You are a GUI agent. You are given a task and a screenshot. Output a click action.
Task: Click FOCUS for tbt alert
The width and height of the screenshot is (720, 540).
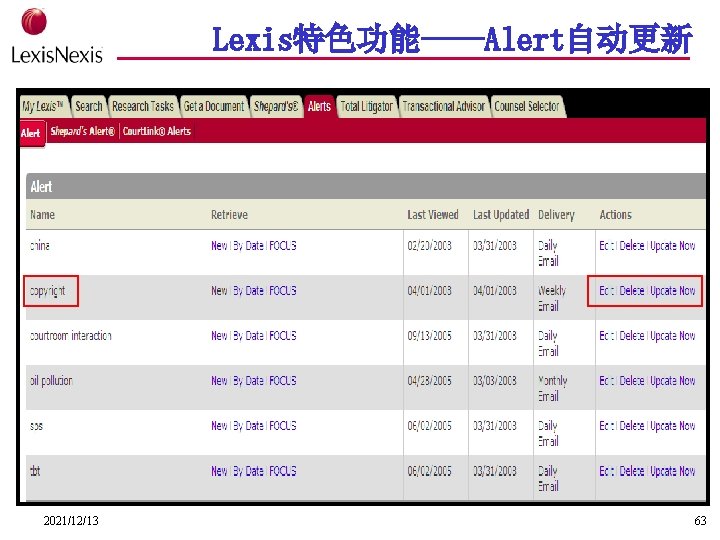coord(282,471)
